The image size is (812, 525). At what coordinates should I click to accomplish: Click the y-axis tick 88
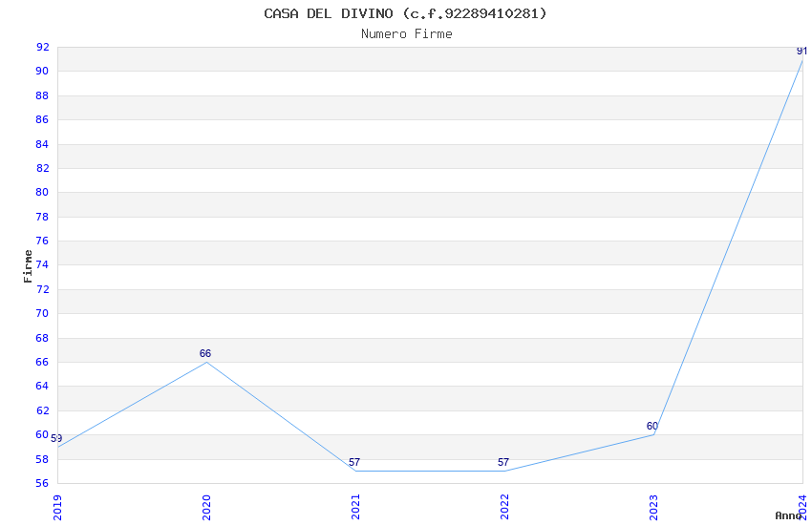click(x=42, y=95)
